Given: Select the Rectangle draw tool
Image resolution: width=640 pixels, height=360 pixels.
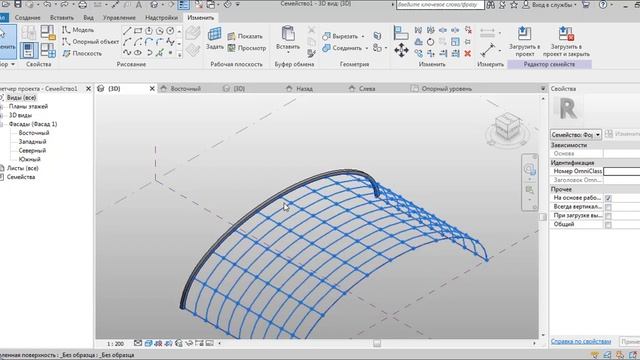Looking at the screenshot, I should click(138, 31).
